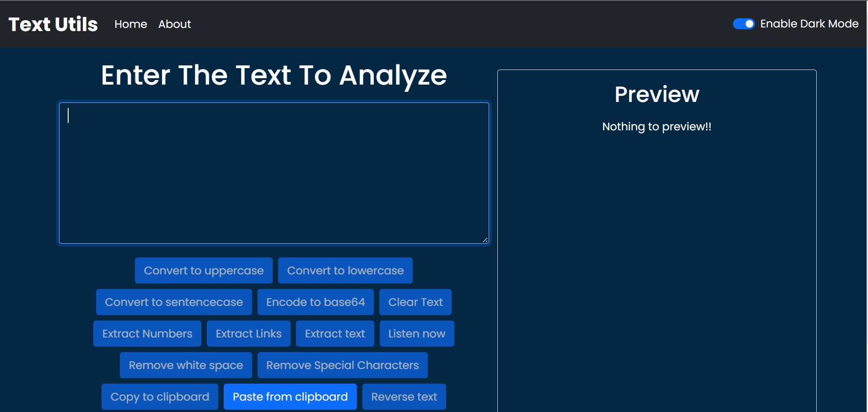The image size is (868, 412).
Task: Copy the text to clipboard
Action: pos(160,396)
